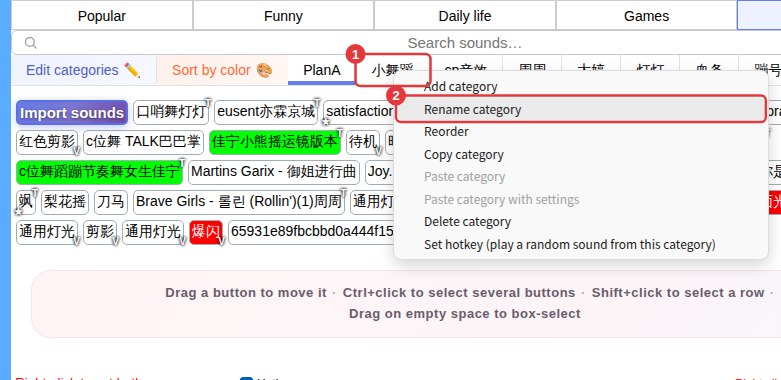Switch to the Funny tab
This screenshot has width=781, height=380.
283,16
